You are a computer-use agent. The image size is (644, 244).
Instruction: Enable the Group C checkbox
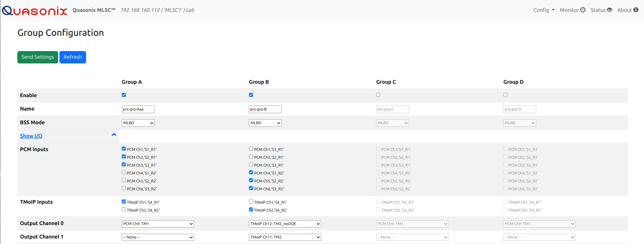[x=378, y=95]
